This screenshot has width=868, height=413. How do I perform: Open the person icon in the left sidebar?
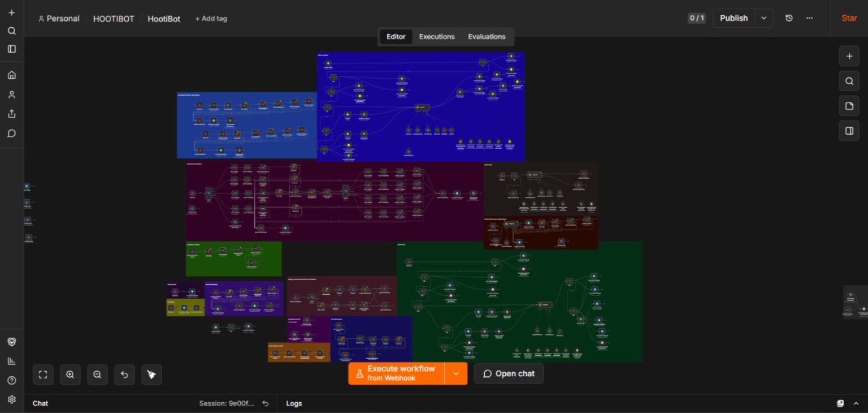pyautogui.click(x=11, y=94)
